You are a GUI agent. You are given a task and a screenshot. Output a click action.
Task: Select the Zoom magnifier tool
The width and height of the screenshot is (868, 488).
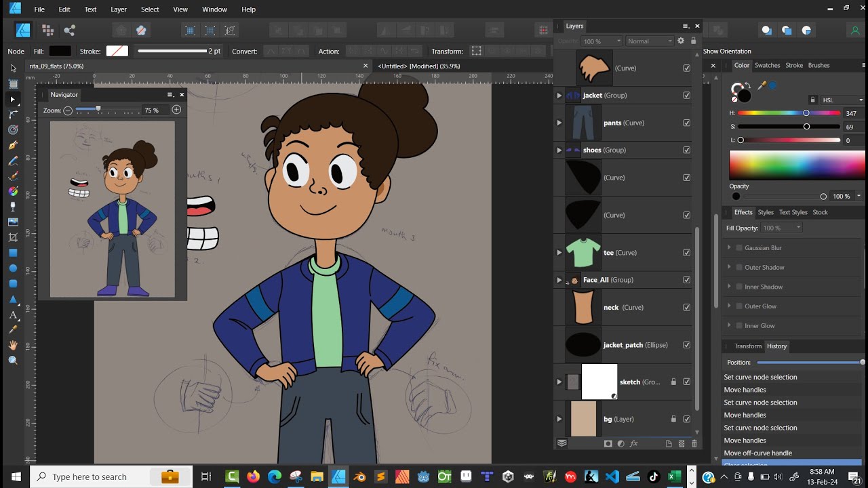[13, 361]
